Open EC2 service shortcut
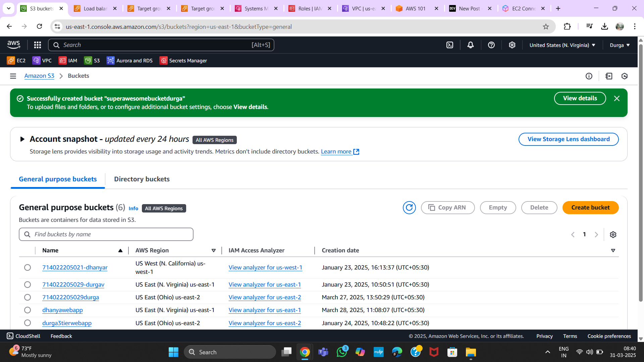The height and width of the screenshot is (362, 644). point(16,61)
